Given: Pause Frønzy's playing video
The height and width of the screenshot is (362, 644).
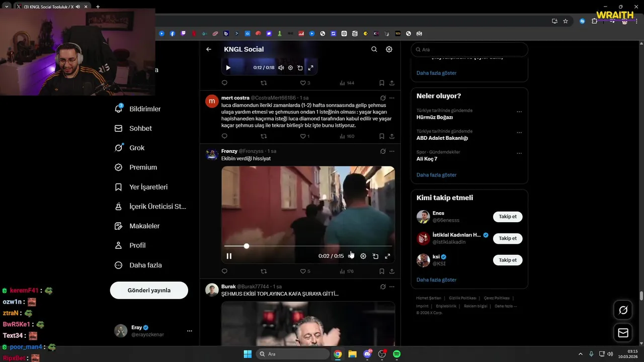Looking at the screenshot, I should click(x=229, y=256).
